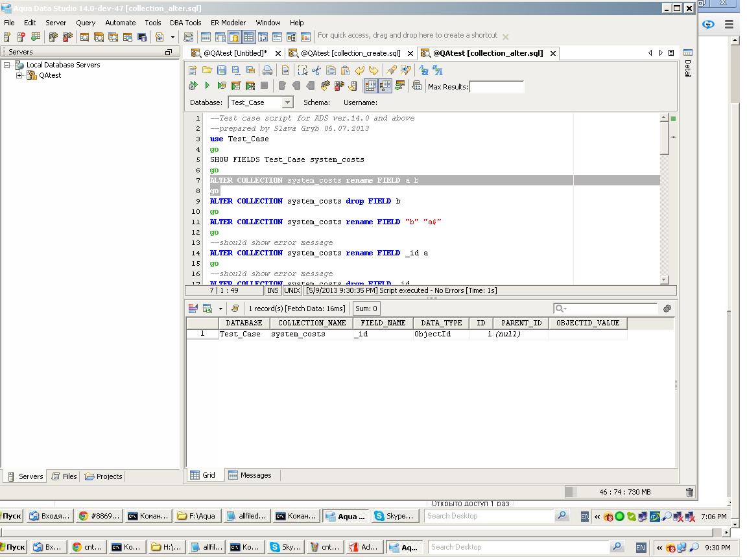Click the Copy icon in editor toolbar
Viewport: 747px width, 560px height.
click(x=331, y=71)
